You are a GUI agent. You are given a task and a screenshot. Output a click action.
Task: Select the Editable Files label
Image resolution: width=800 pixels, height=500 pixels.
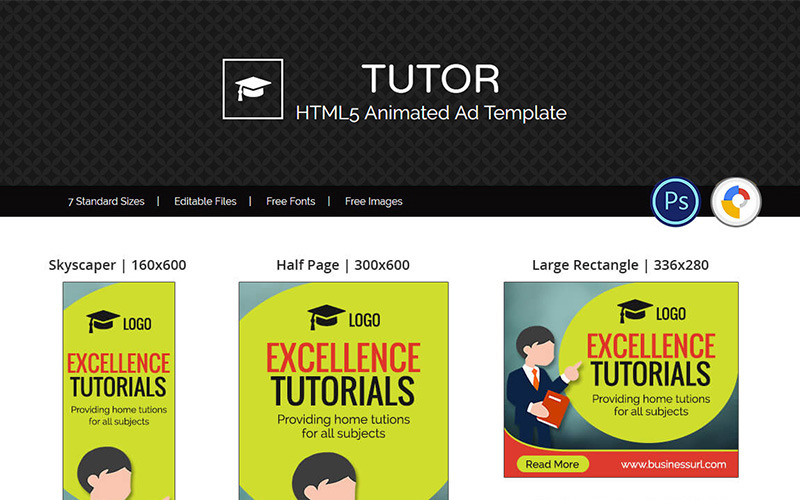pos(205,202)
